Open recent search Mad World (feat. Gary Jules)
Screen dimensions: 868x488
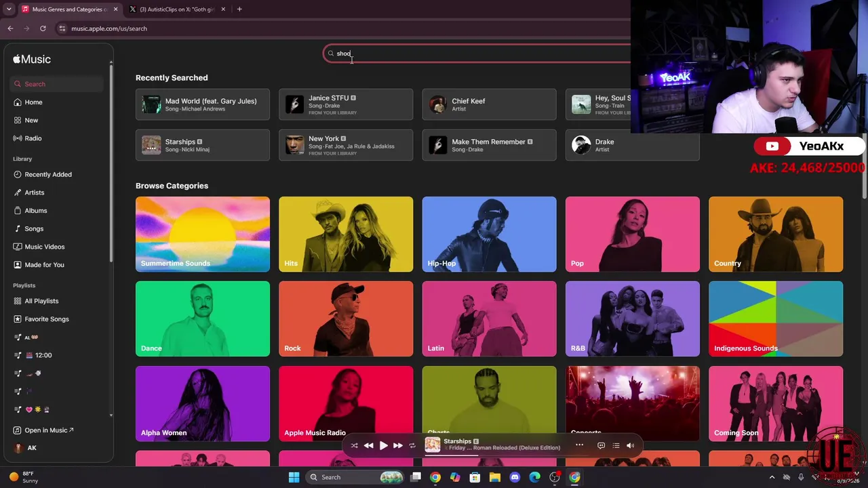pyautogui.click(x=203, y=105)
